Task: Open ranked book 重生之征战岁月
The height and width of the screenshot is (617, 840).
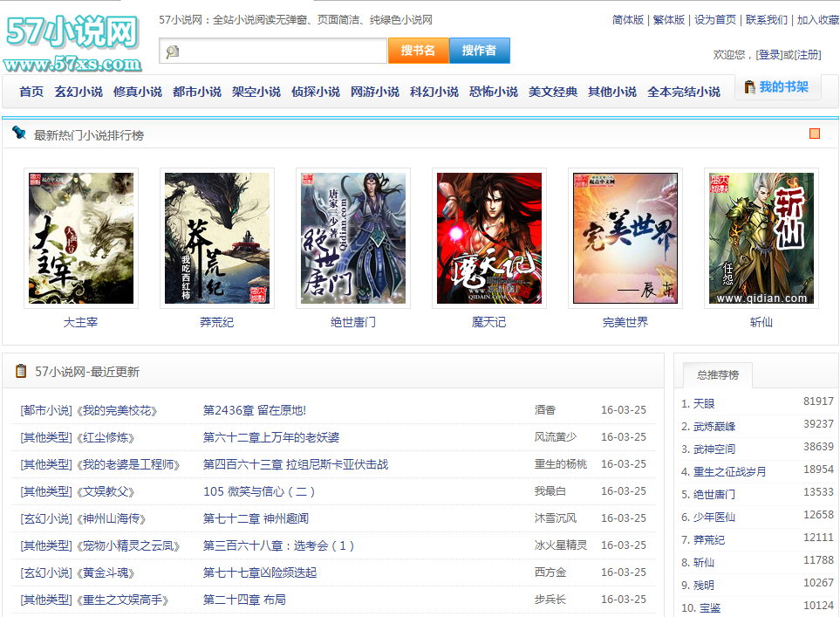Action: coord(729,472)
